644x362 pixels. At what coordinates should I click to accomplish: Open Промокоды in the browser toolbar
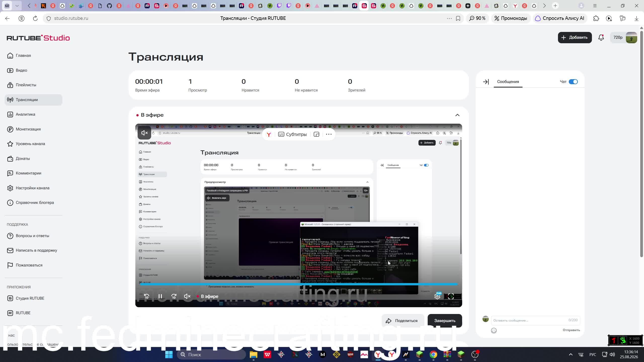pos(511,18)
